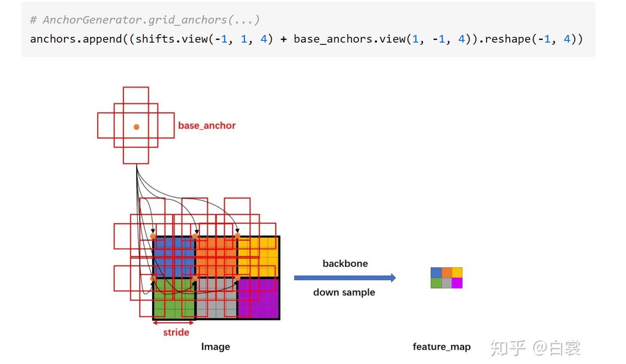
Task: Click the red "base_anchor" label
Action: click(207, 126)
